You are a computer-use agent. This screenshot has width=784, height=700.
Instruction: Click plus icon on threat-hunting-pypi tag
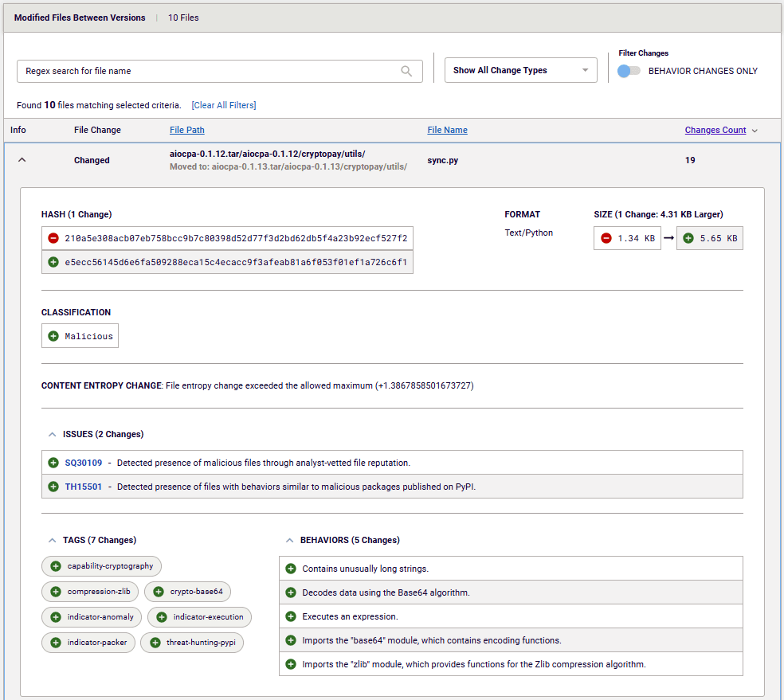[x=155, y=643]
